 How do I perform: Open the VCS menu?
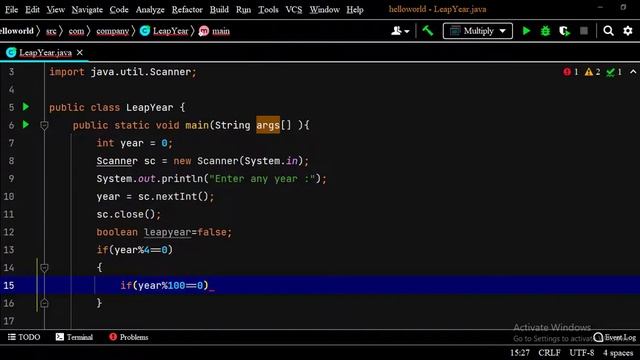pos(293,9)
